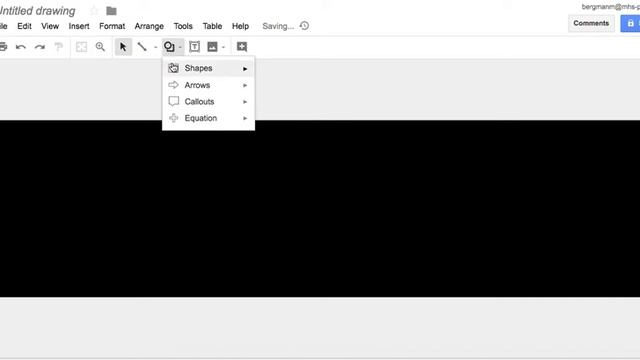640x360 pixels.
Task: Expand arrow beside Shapes entry
Action: coord(245,69)
